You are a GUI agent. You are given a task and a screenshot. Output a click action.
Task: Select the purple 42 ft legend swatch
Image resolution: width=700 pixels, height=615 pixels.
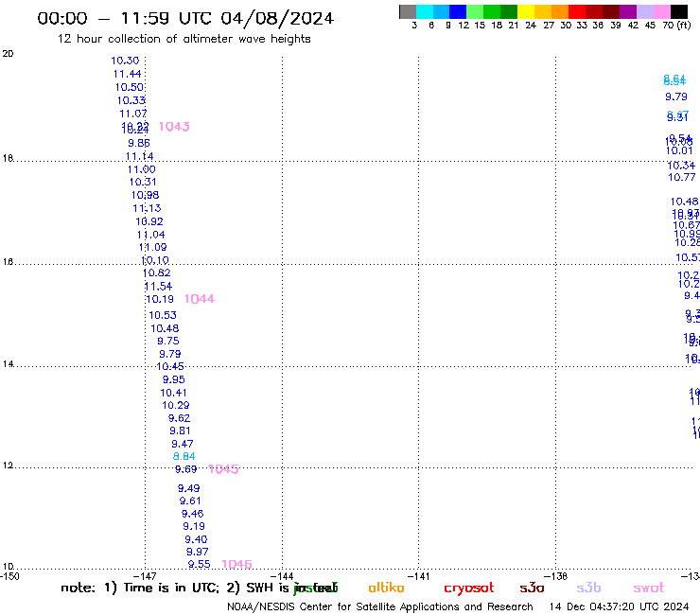[628, 11]
